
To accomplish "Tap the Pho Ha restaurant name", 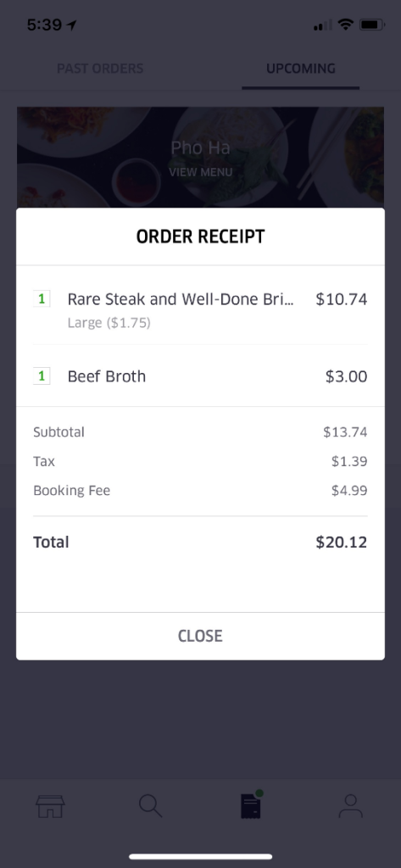I will point(200,147).
